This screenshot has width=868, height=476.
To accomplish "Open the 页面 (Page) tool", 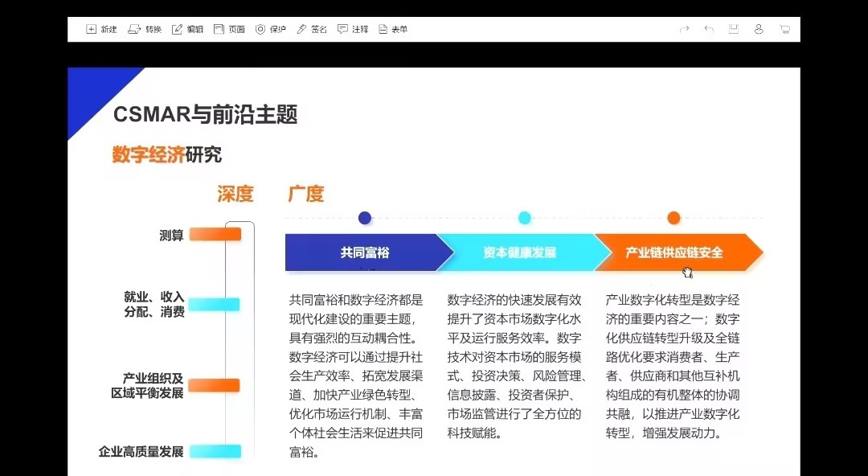I will [219, 29].
